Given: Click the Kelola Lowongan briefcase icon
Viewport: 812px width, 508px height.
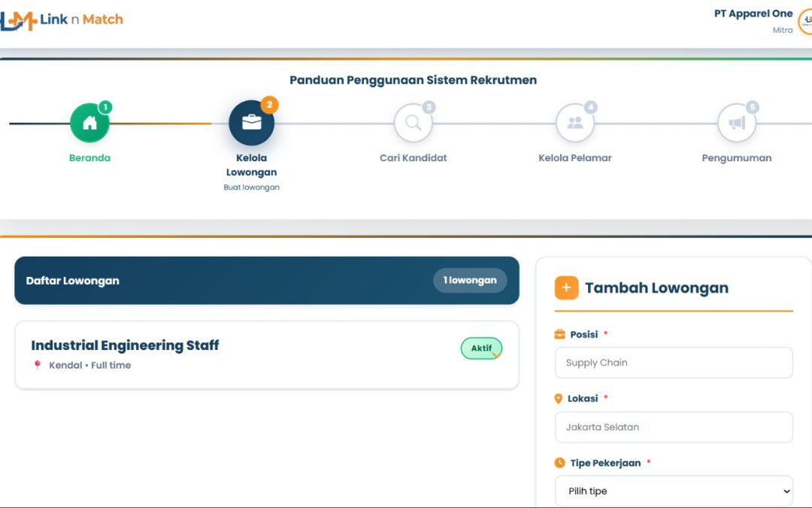Looking at the screenshot, I should point(251,123).
